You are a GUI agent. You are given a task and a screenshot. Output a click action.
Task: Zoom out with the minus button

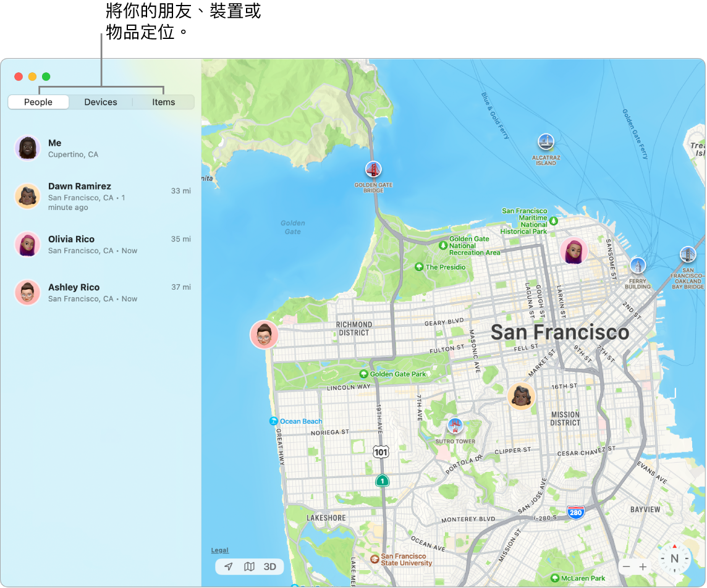click(627, 566)
